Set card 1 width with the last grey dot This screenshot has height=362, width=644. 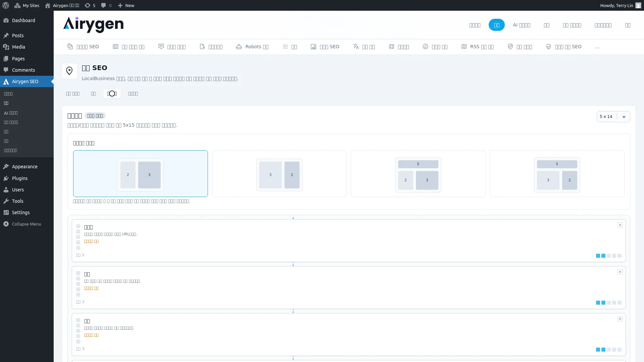620,256
